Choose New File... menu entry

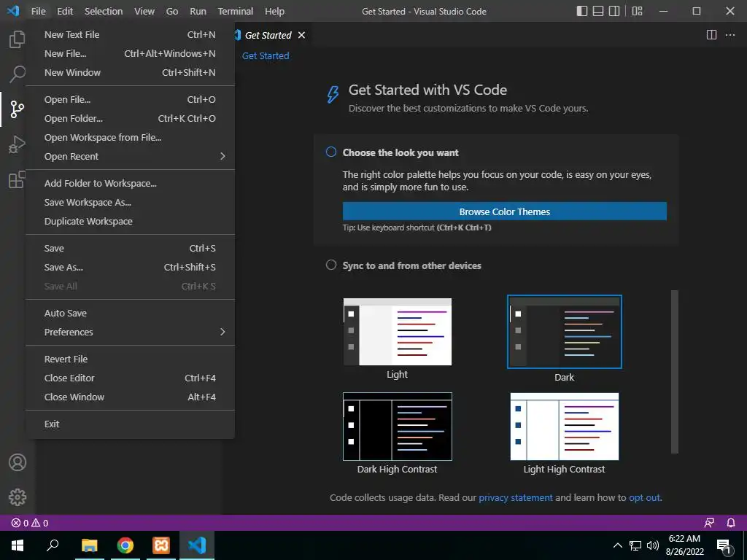click(130, 53)
